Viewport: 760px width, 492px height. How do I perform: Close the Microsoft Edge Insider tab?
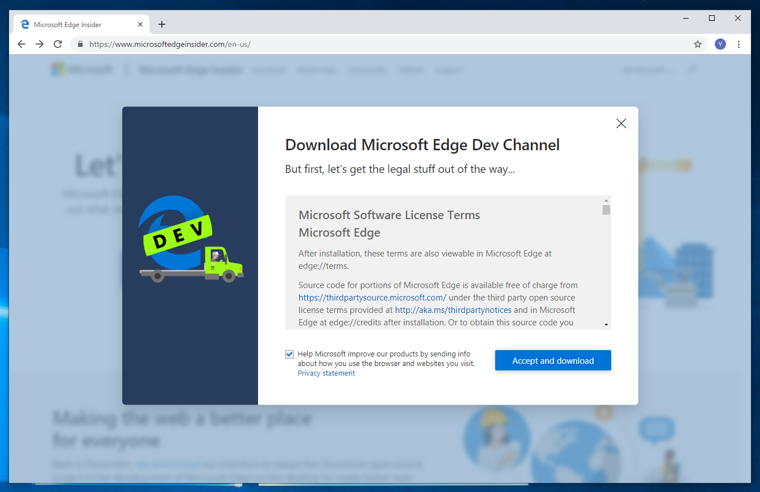click(140, 24)
